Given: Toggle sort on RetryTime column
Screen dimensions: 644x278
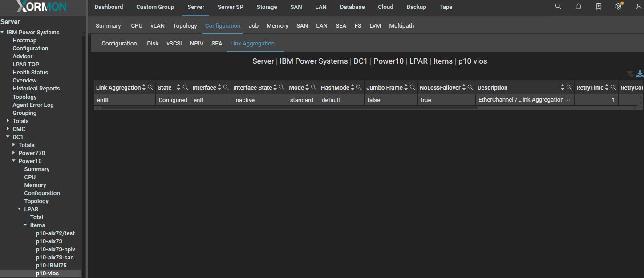Looking at the screenshot, I should pyautogui.click(x=607, y=87).
